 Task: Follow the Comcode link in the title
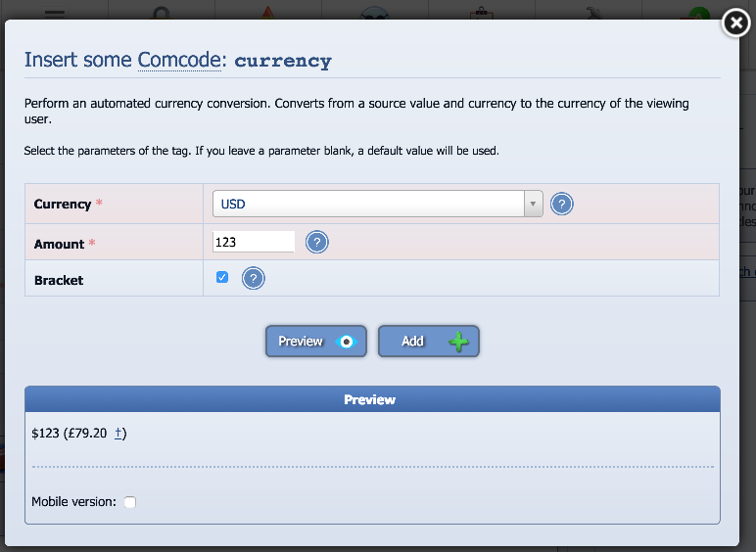[179, 60]
